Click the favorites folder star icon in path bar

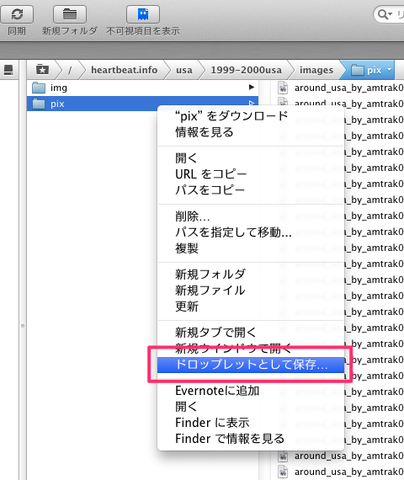click(x=42, y=70)
